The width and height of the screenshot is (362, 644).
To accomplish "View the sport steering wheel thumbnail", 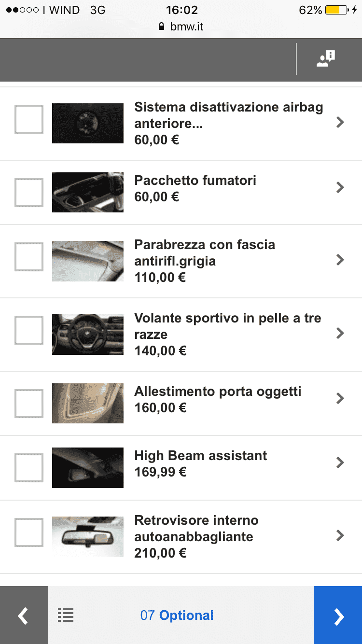I will pos(88,335).
